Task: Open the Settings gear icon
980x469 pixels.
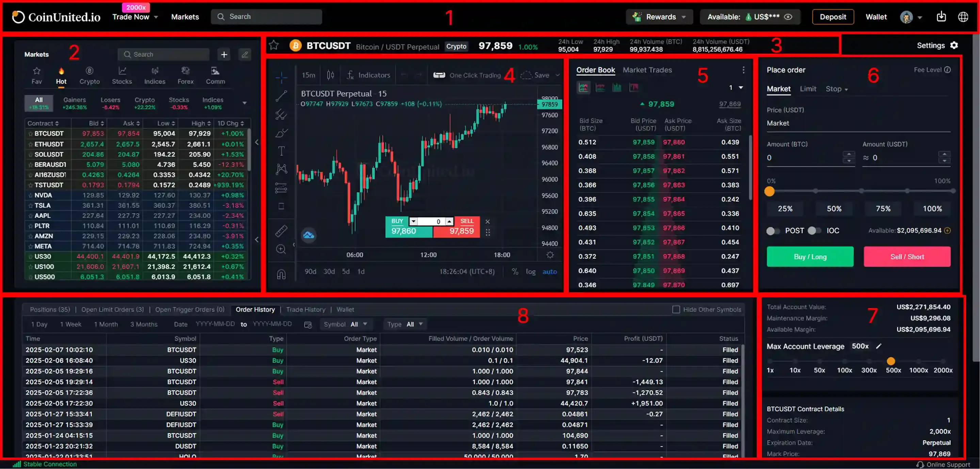Action: (x=954, y=45)
